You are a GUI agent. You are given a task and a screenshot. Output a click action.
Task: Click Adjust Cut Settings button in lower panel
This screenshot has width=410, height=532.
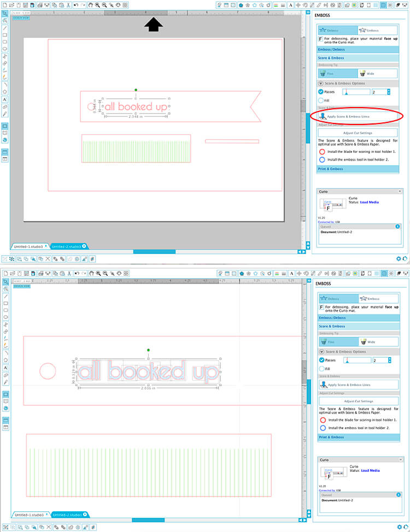[x=359, y=401]
